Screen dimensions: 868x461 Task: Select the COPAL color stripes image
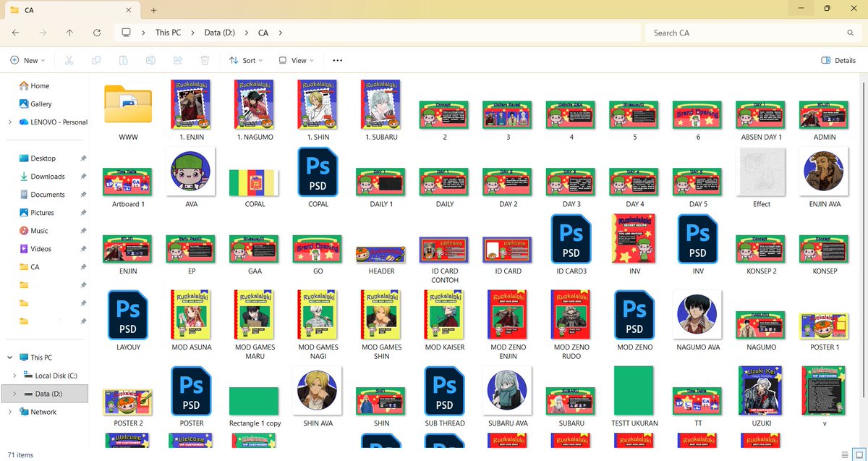pyautogui.click(x=255, y=183)
